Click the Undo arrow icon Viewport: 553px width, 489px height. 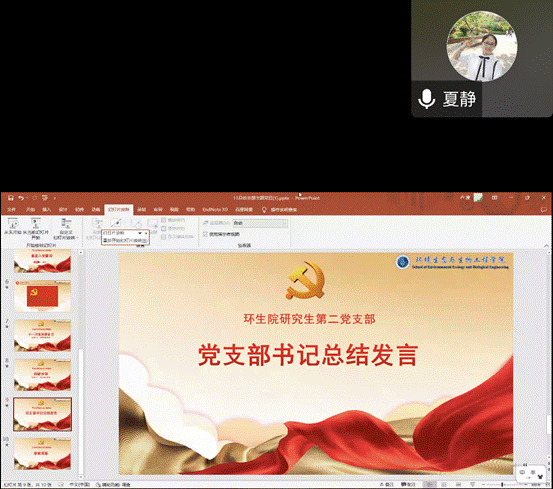(x=21, y=198)
